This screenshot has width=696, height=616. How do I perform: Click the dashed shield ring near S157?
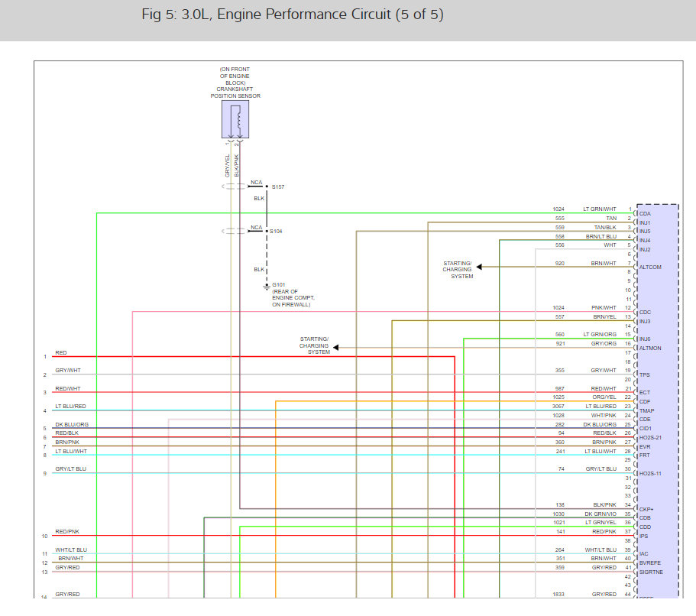tap(235, 186)
